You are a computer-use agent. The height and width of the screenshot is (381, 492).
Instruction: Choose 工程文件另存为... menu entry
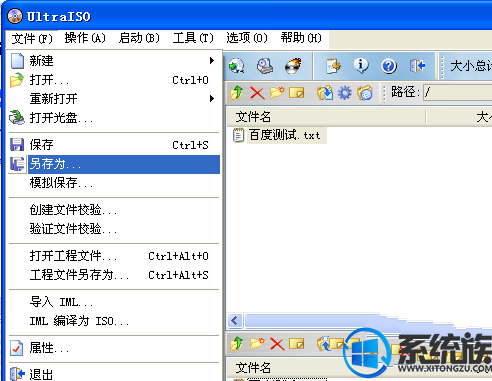click(114, 275)
